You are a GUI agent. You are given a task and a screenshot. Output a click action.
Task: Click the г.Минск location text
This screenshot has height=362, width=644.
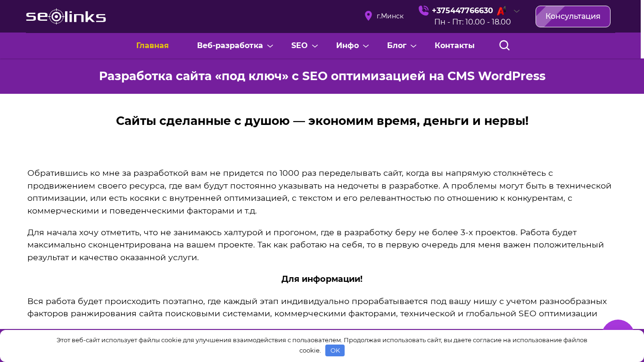coord(390,16)
